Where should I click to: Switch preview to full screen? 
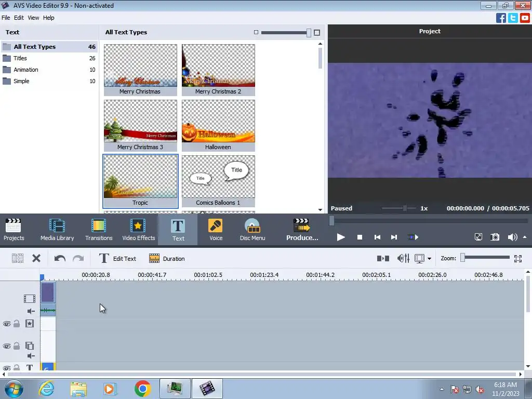click(x=478, y=237)
